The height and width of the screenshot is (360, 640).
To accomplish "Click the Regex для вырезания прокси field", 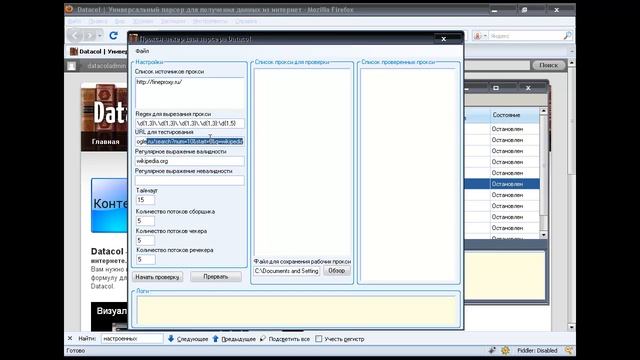I will [190, 123].
